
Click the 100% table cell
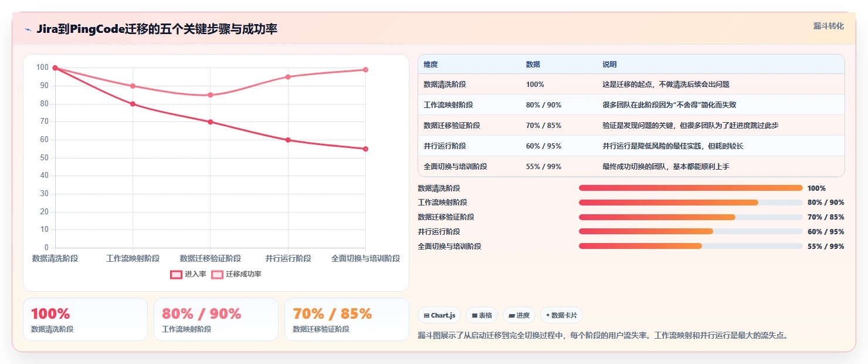click(x=535, y=85)
